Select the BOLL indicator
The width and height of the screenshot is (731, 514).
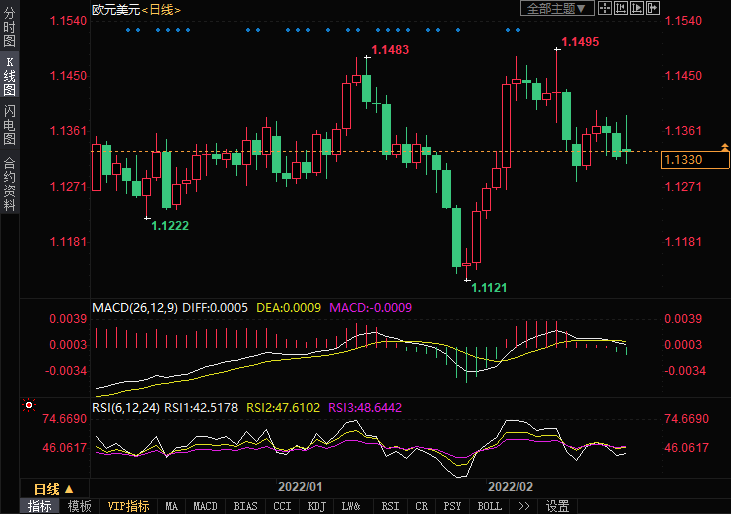tap(489, 506)
